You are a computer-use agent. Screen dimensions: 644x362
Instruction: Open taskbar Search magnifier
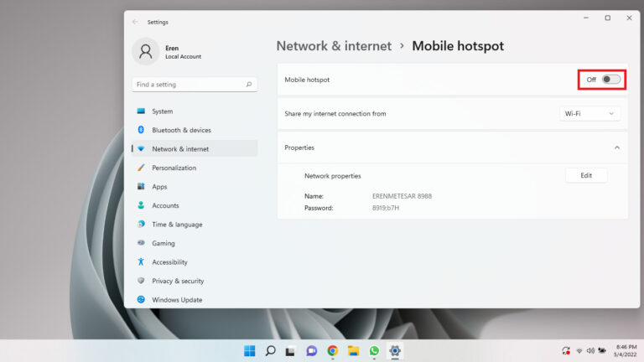[270, 351]
